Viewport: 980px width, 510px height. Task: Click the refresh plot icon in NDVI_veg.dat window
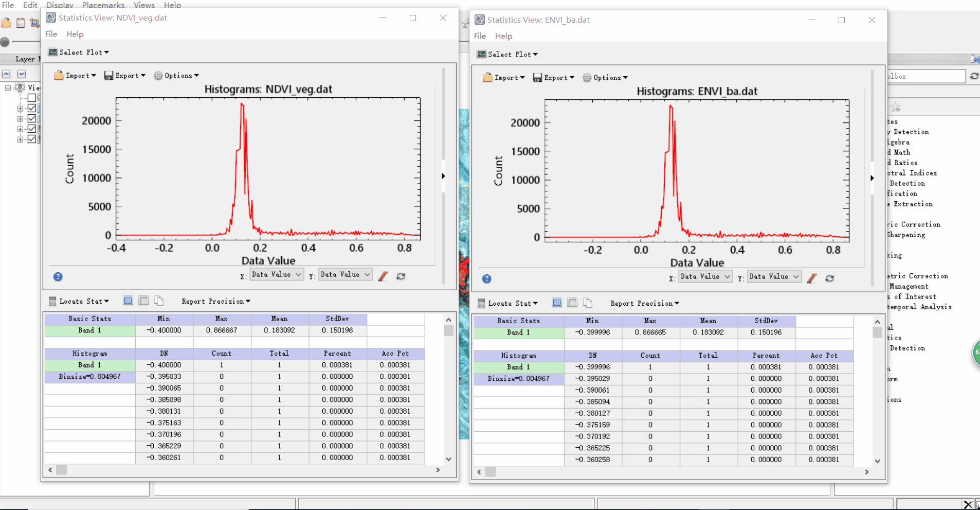tap(401, 276)
